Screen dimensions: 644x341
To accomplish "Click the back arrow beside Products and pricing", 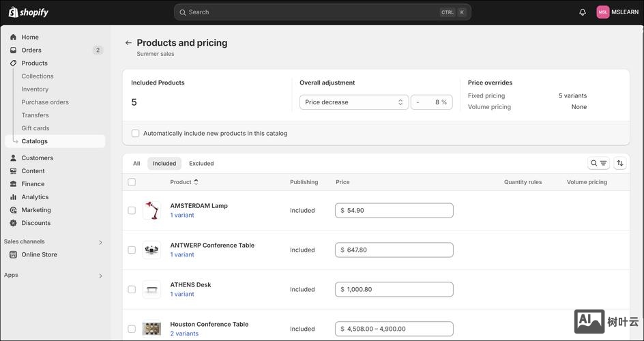I will pyautogui.click(x=128, y=43).
